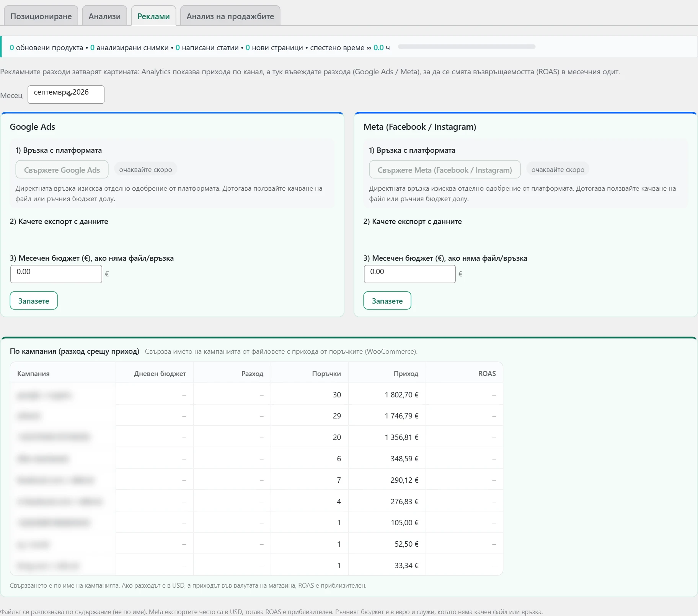Click the Поръчки column header

(x=310, y=373)
